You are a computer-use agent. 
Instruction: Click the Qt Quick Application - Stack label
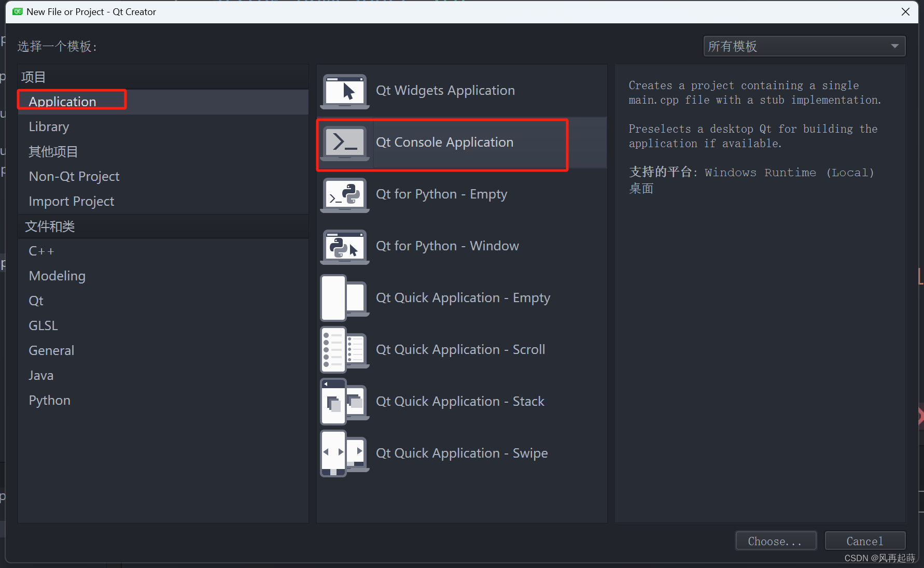(x=460, y=401)
